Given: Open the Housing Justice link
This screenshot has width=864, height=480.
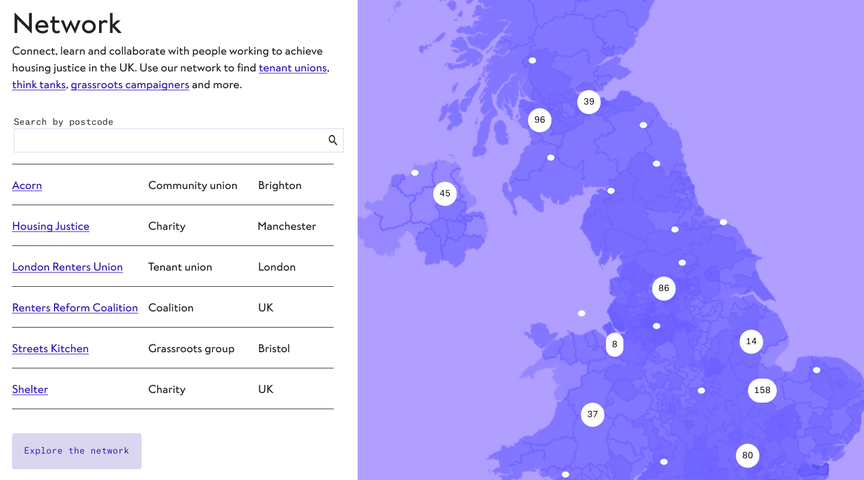Looking at the screenshot, I should coord(51,227).
